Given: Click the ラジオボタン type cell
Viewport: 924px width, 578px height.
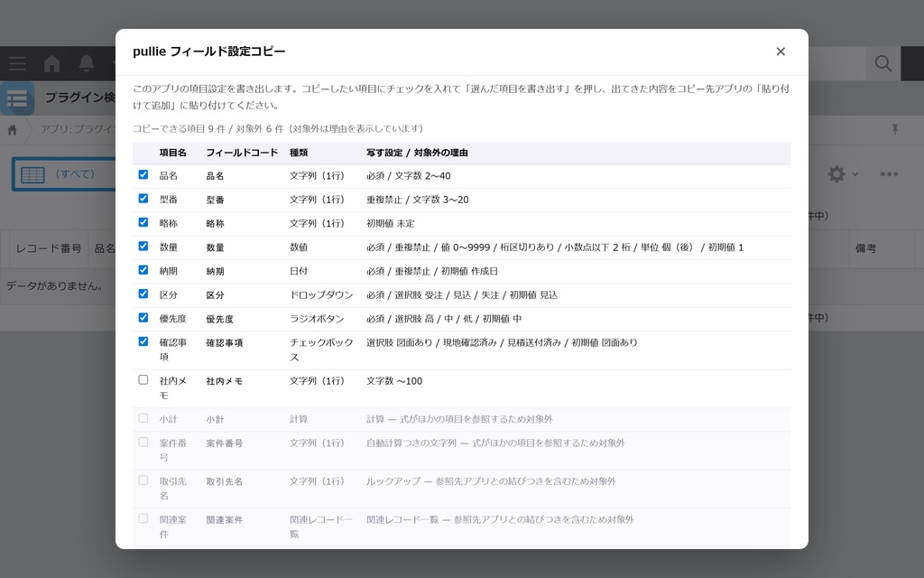Looking at the screenshot, I should point(317,319).
